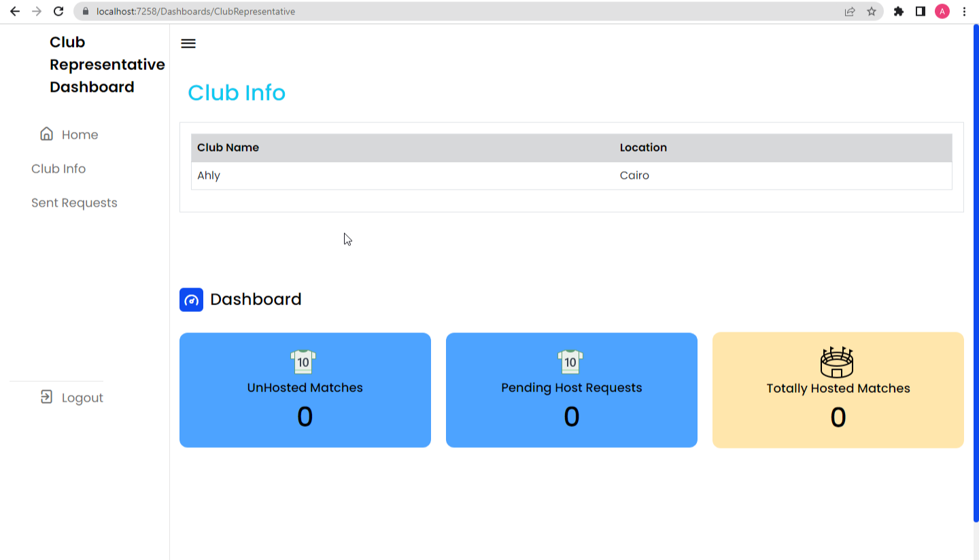Click the Dashboard speedometer icon
The height and width of the screenshot is (560, 979).
191,299
